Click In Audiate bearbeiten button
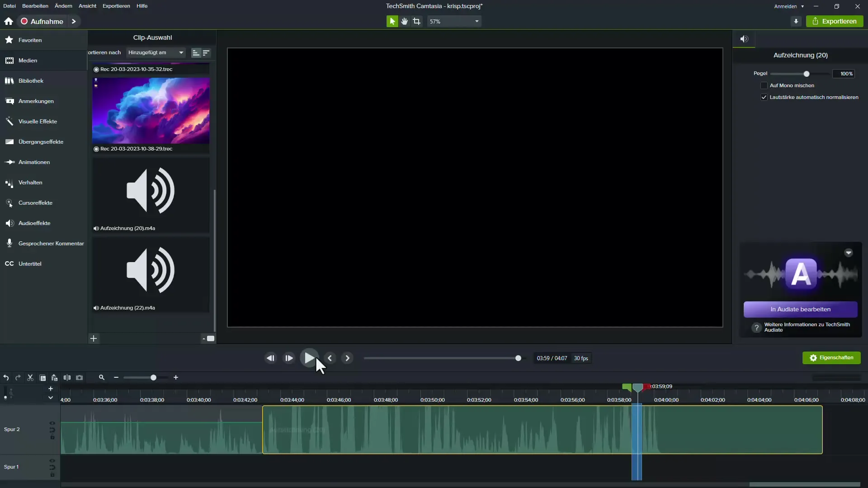This screenshot has width=868, height=488. point(800,310)
